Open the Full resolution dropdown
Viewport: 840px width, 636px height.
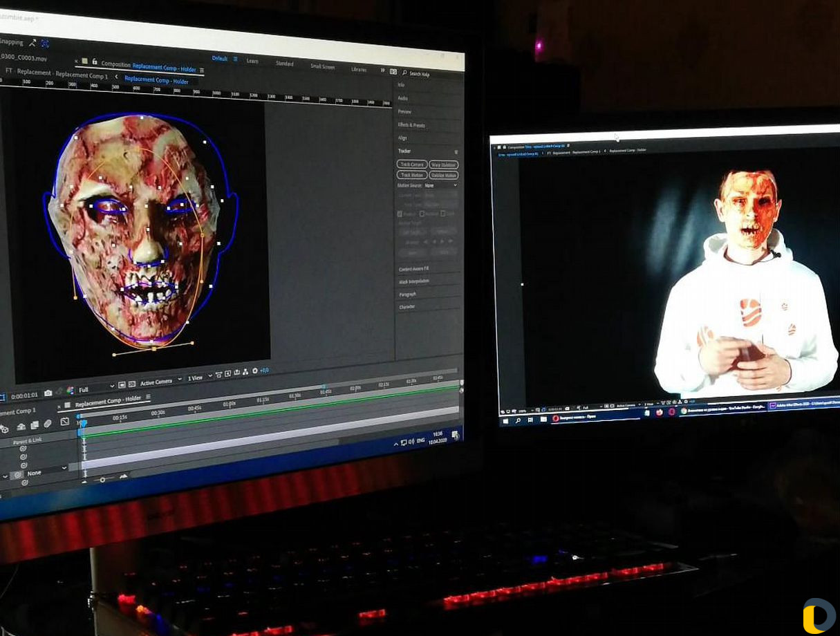pos(97,388)
